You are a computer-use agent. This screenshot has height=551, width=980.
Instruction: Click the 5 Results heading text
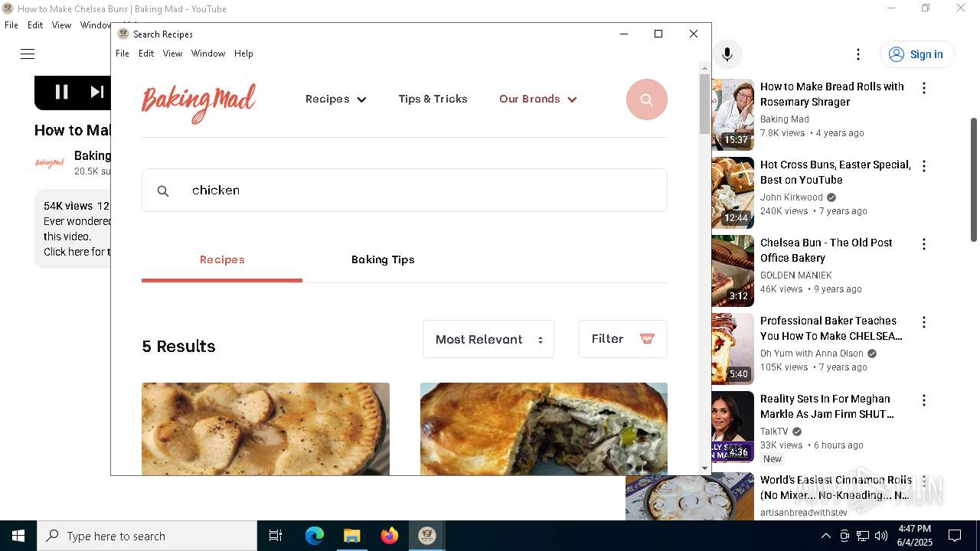[x=178, y=347]
